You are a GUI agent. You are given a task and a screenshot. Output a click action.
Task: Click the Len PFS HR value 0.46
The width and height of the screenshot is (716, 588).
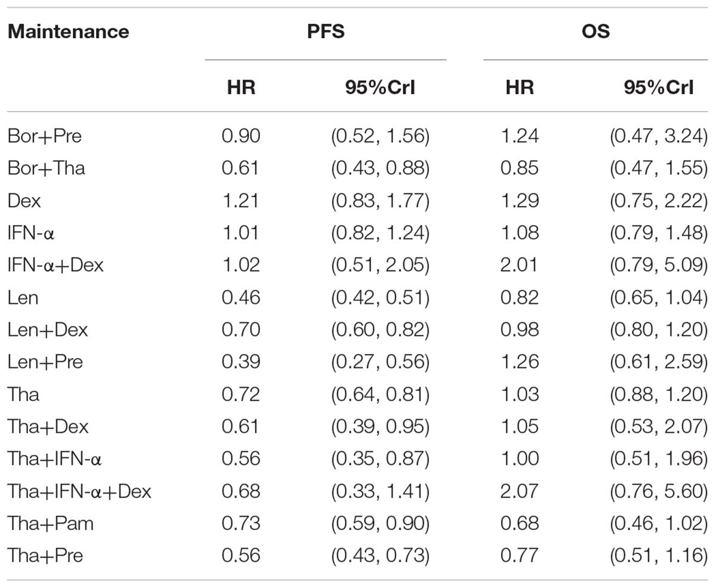click(240, 297)
